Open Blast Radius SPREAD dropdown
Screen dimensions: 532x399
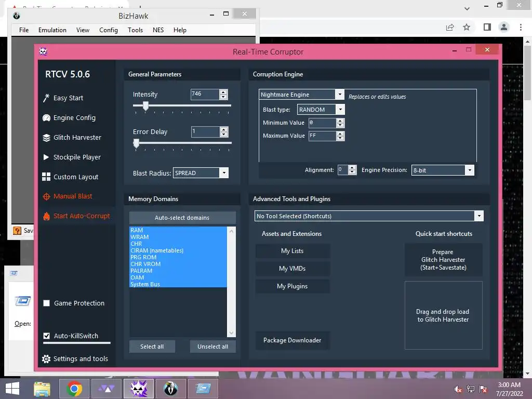coord(224,173)
